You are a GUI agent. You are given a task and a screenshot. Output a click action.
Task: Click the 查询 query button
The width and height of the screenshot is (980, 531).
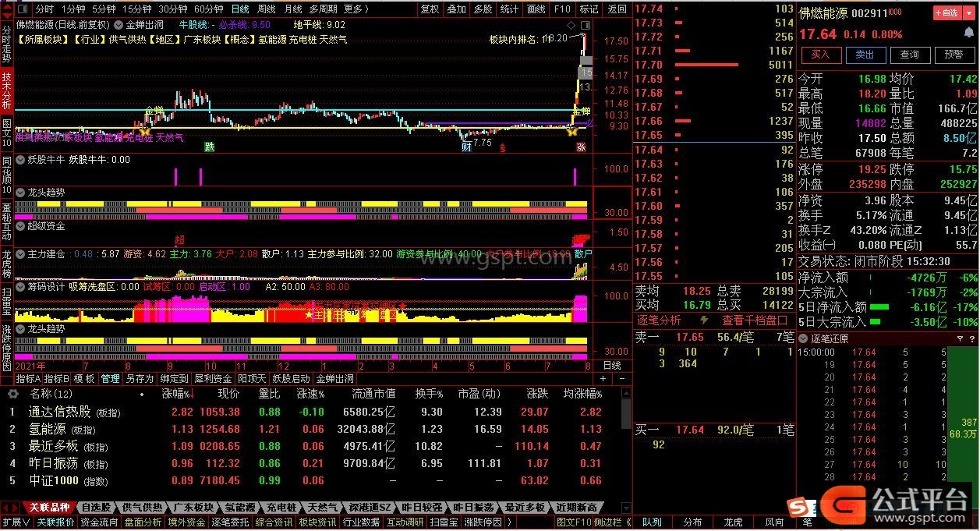909,55
